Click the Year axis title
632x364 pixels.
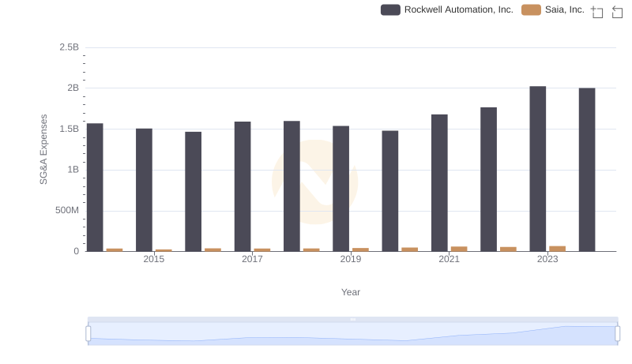[x=351, y=292]
